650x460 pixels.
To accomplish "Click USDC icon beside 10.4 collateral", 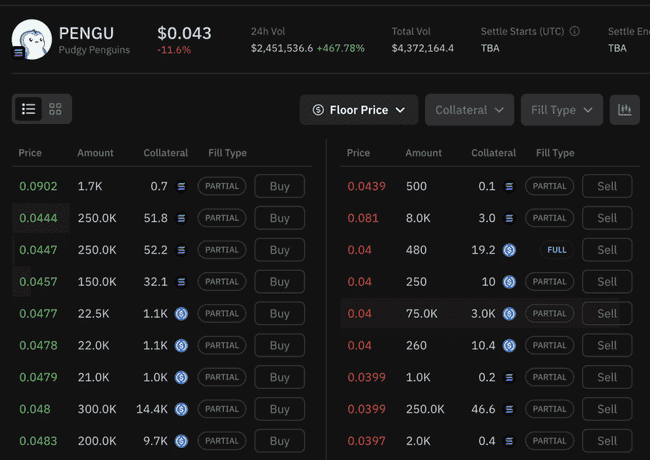I will 509,346.
